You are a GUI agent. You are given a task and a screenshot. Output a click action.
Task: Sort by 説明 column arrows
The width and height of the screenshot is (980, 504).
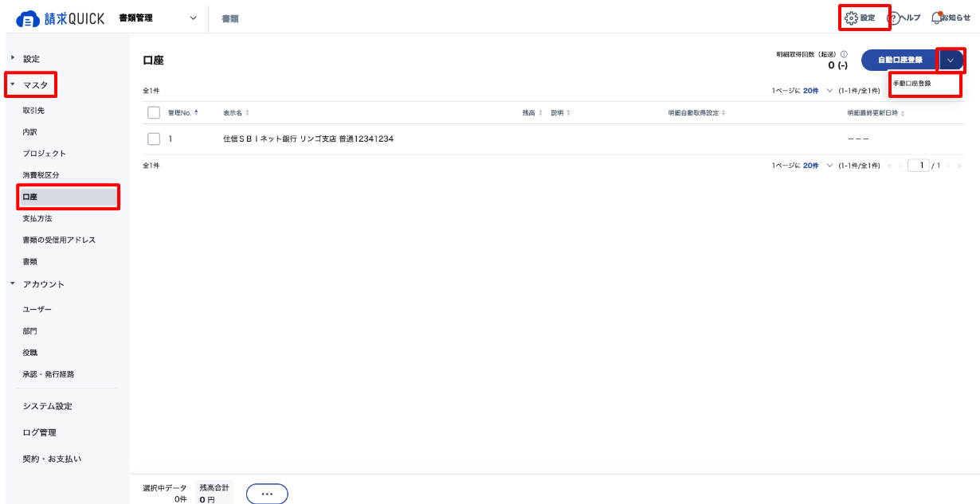pyautogui.click(x=568, y=113)
